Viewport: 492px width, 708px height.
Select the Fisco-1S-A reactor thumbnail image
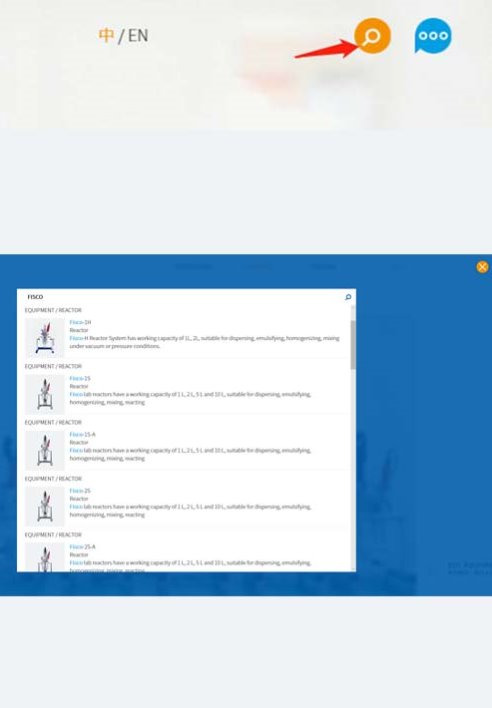pos(45,450)
